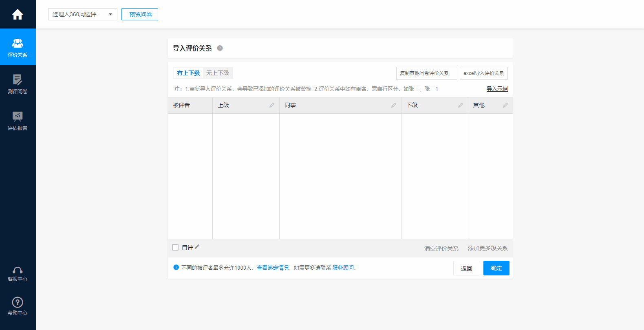Viewport: 644px width, 330px height.
Task: Open 客服中心 headset icon
Action: click(x=18, y=271)
